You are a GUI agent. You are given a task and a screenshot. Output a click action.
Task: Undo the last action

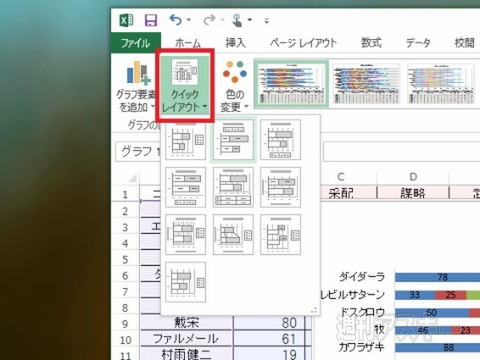click(x=175, y=20)
